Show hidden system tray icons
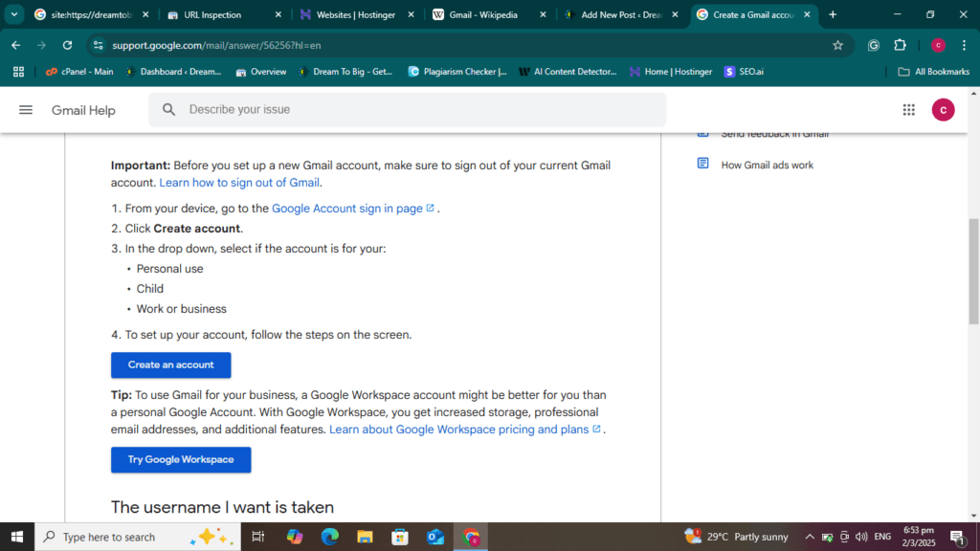This screenshot has height=551, width=980. tap(810, 537)
